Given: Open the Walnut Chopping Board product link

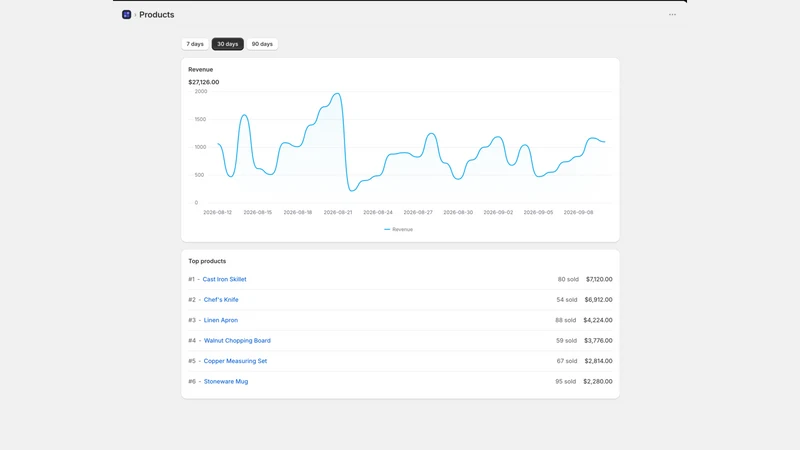Looking at the screenshot, I should pos(237,340).
